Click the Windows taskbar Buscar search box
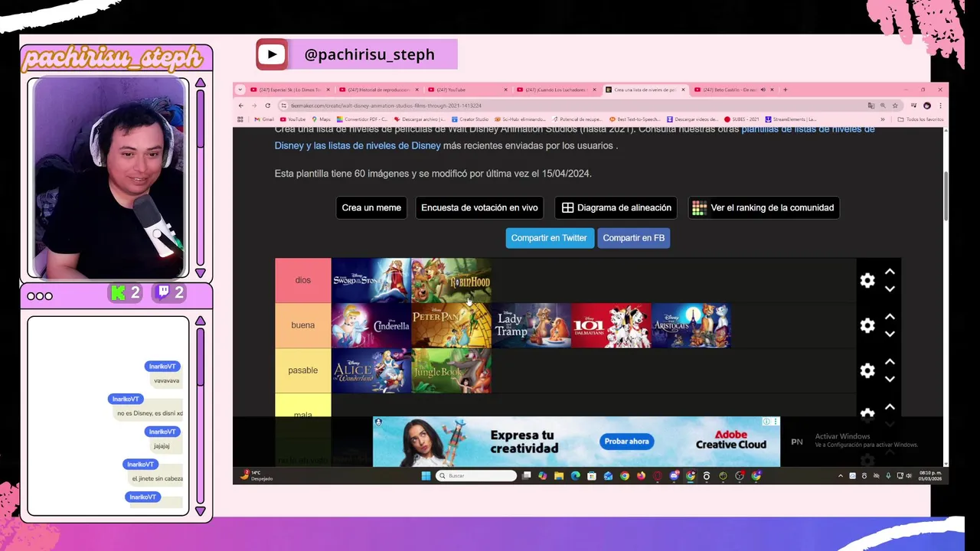This screenshot has width=980, height=551. (476, 476)
